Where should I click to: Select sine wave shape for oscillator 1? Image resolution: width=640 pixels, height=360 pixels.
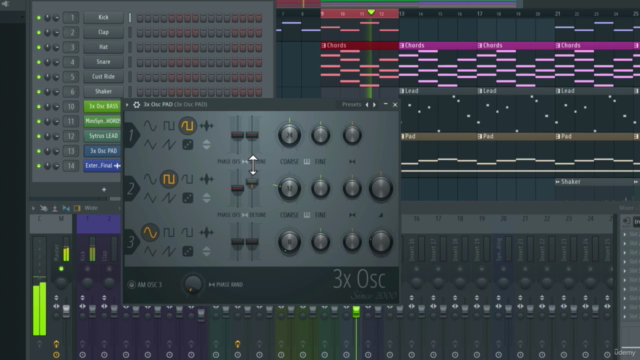point(150,126)
